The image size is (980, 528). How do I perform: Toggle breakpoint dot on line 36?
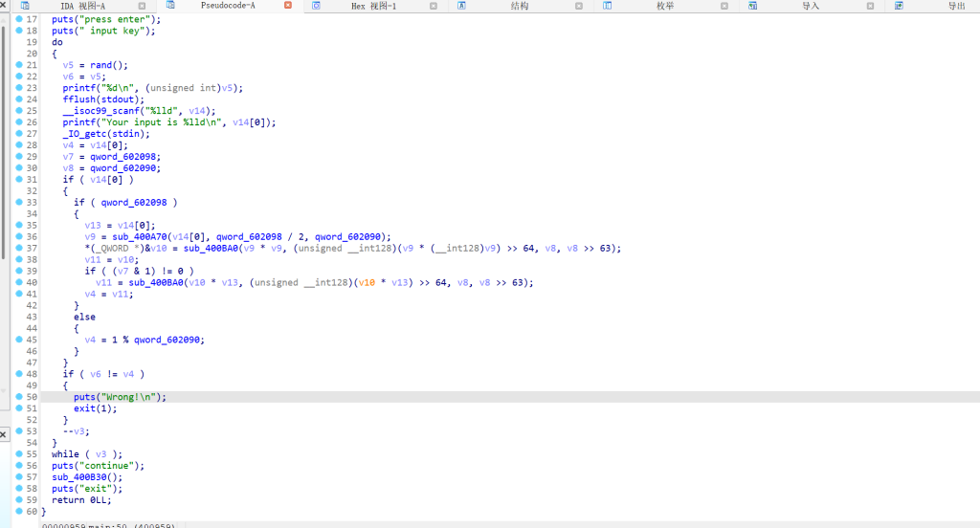19,237
